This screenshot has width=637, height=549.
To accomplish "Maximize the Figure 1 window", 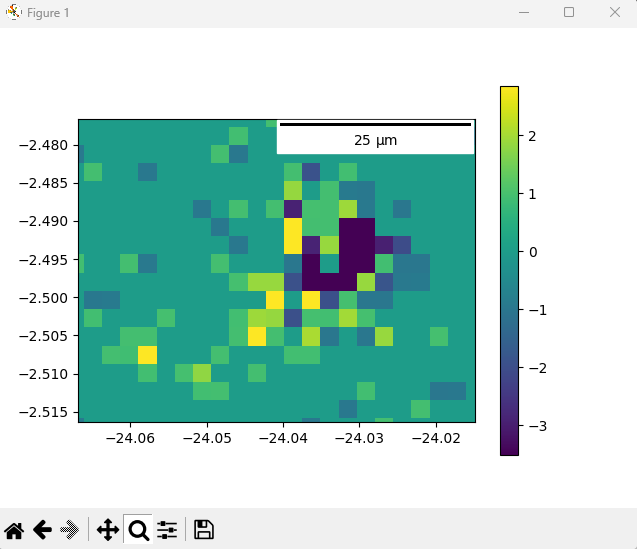I will pyautogui.click(x=569, y=13).
